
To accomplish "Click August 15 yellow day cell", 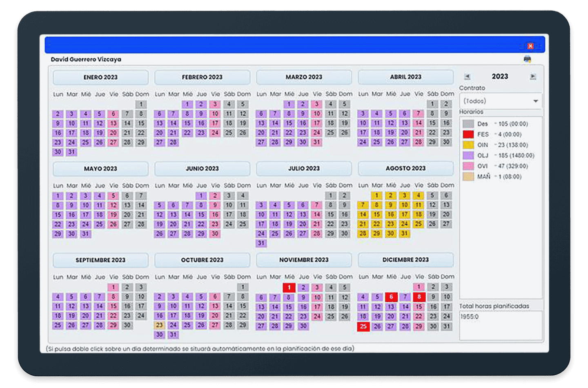I will pos(377,214).
